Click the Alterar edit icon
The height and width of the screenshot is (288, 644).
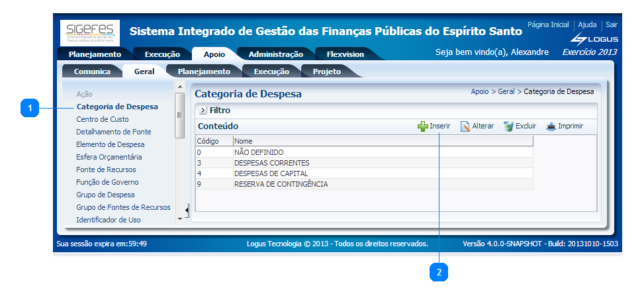465,126
